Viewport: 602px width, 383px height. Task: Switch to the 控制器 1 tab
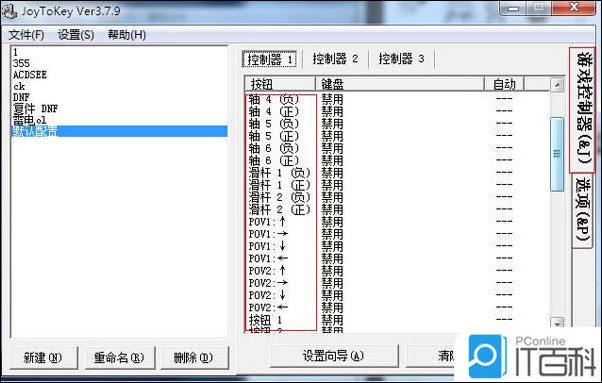click(x=270, y=59)
